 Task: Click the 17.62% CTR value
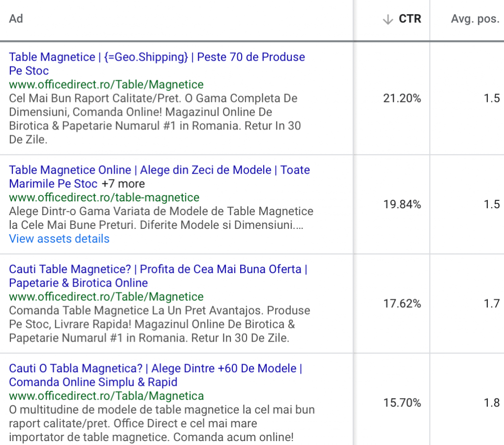pyautogui.click(x=403, y=304)
